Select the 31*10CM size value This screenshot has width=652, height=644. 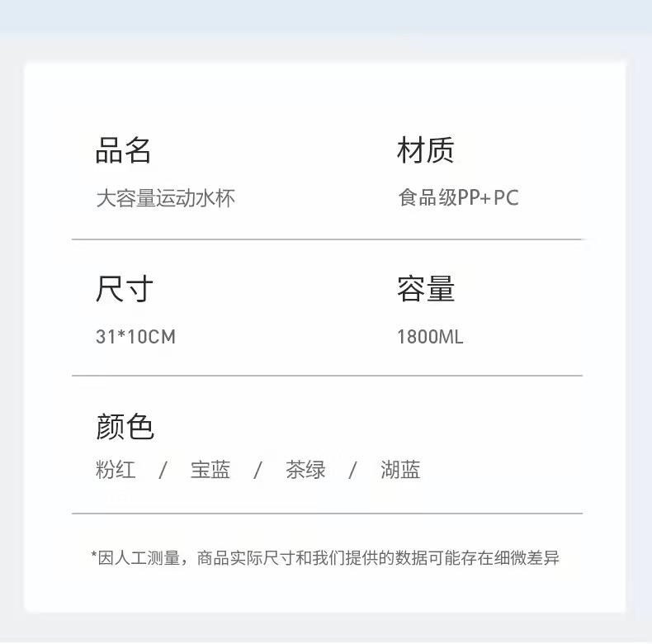click(135, 337)
